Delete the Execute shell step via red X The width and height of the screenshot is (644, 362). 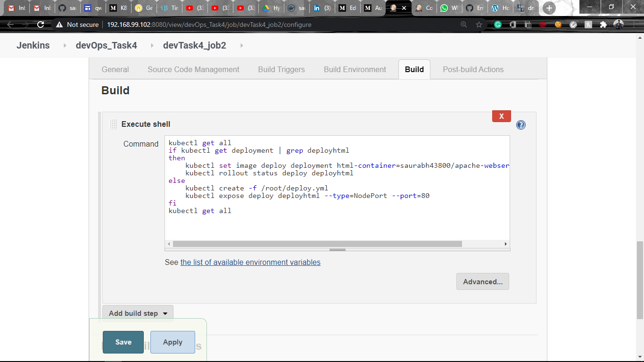501,115
